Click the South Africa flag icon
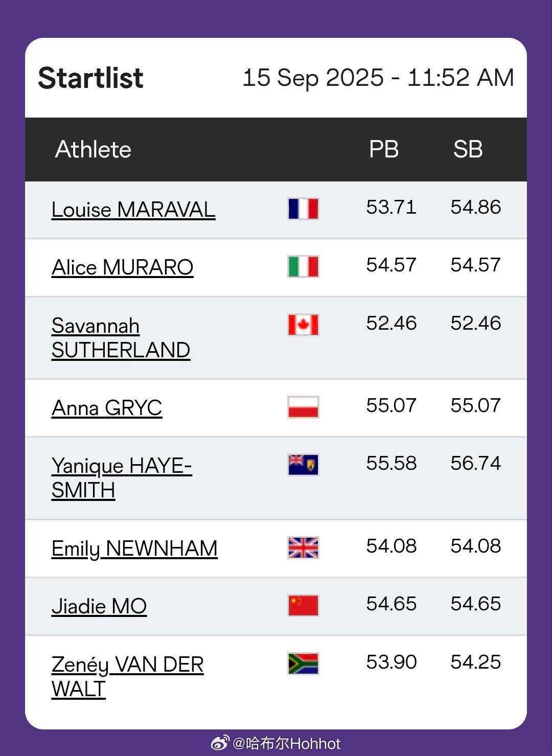Image resolution: width=552 pixels, height=756 pixels. tap(303, 663)
